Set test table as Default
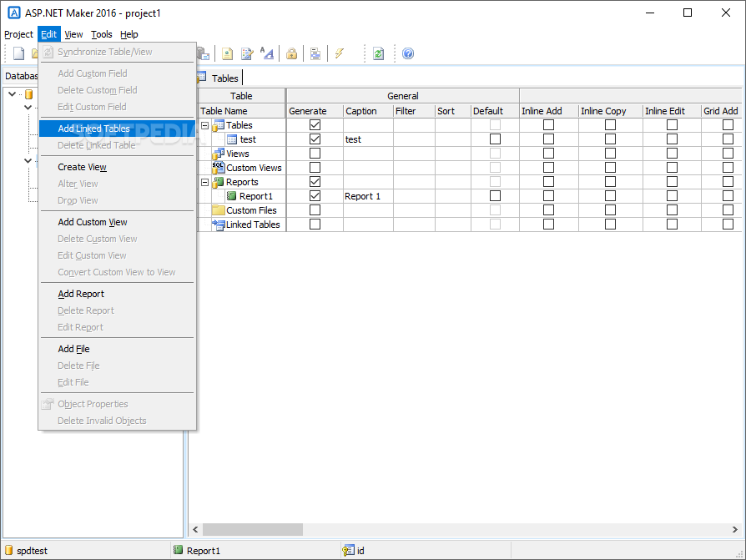 point(496,139)
